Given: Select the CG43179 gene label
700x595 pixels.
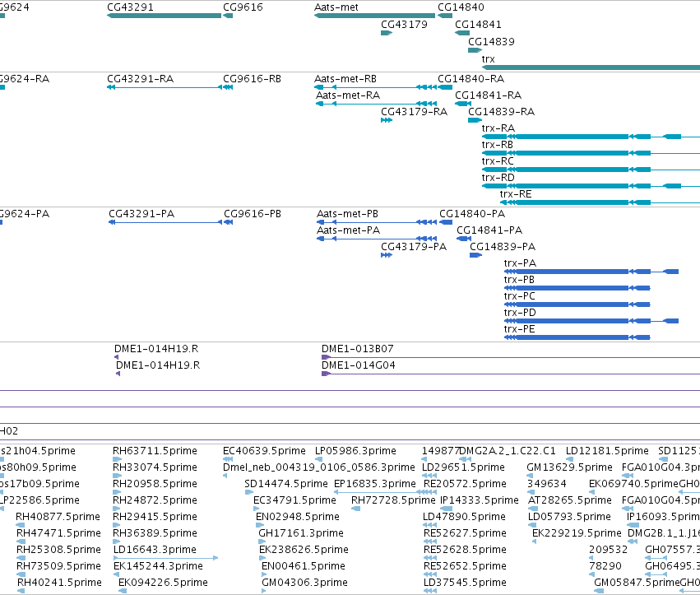Looking at the screenshot, I should click(x=404, y=24).
